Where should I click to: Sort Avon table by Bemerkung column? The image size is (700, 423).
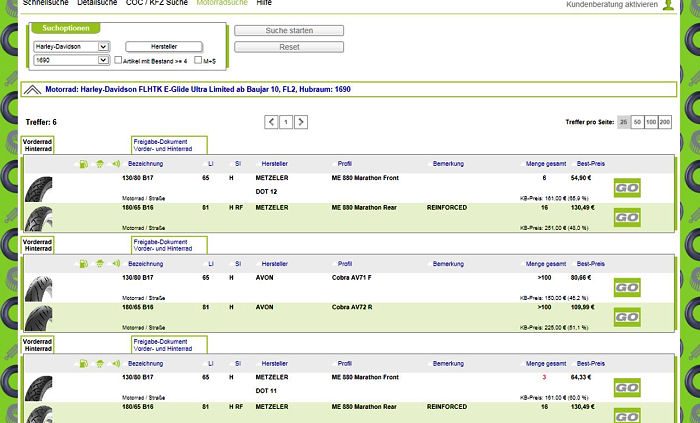point(448,264)
